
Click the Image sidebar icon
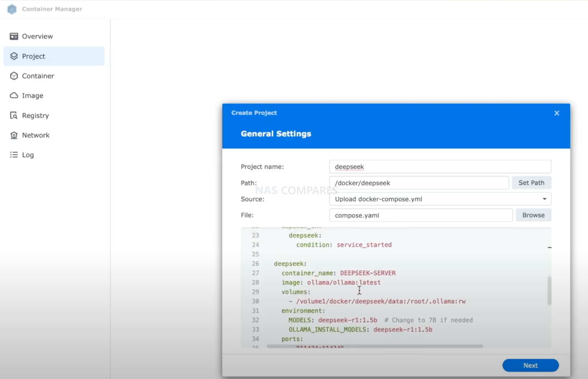pyautogui.click(x=14, y=95)
